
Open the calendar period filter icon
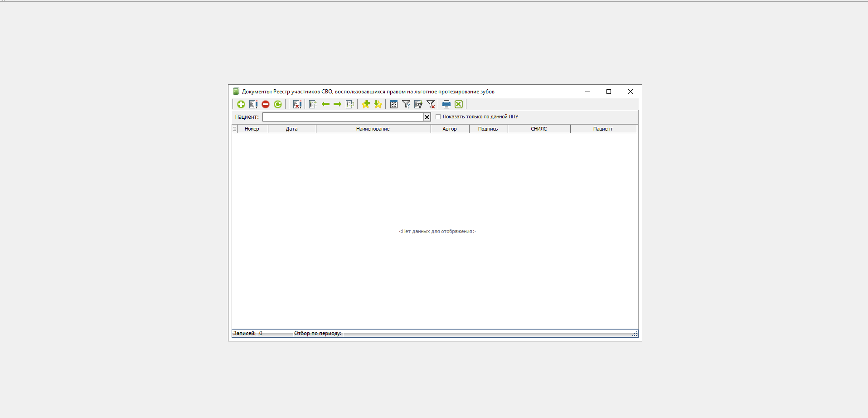[x=394, y=104]
